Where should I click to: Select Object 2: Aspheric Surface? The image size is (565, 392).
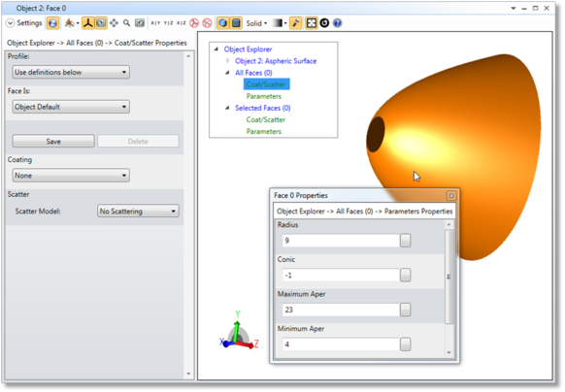276,61
